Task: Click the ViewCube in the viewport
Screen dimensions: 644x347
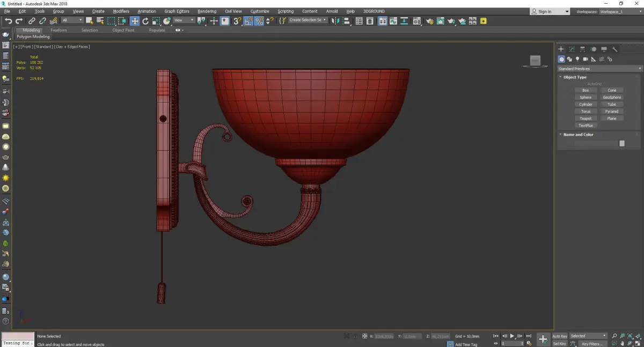Action: point(535,61)
